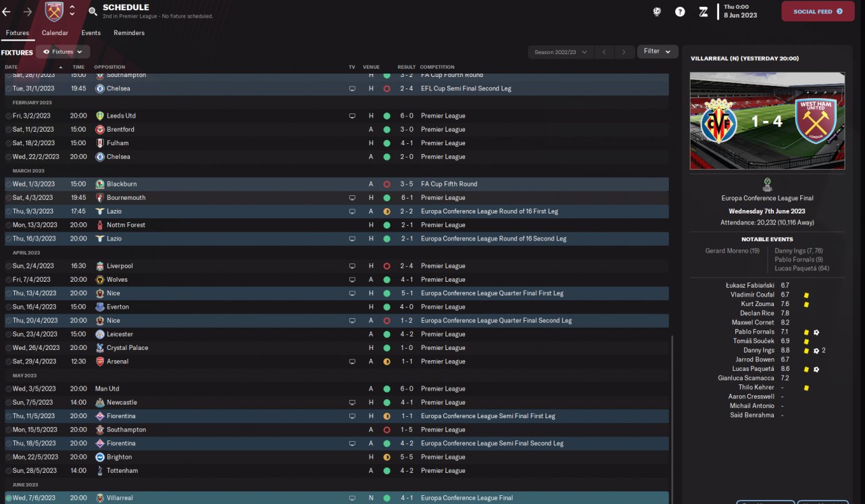Click the Villarreal vs West Ham match image
The width and height of the screenshot is (865, 504).
(x=767, y=121)
